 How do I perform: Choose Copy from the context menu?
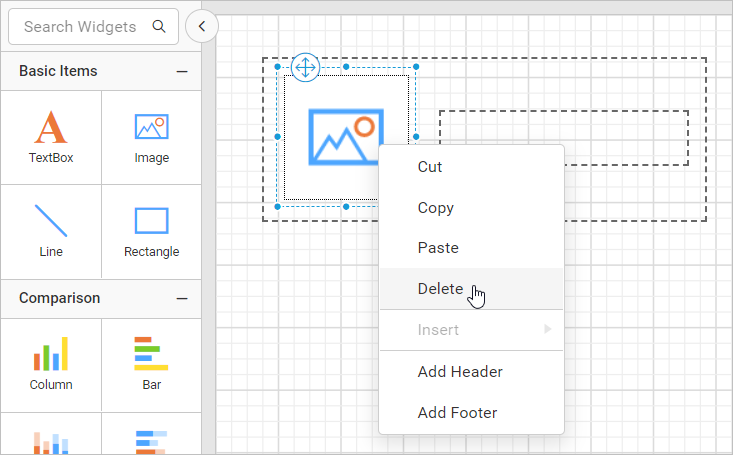tap(436, 208)
